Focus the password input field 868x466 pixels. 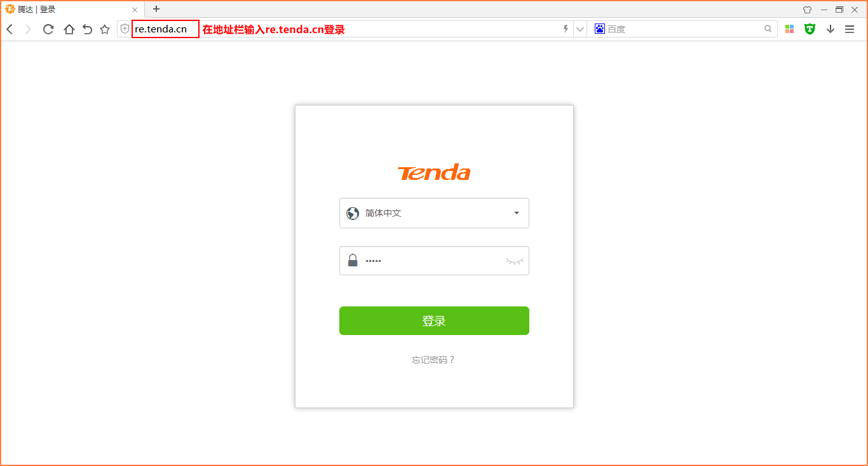[x=434, y=261]
